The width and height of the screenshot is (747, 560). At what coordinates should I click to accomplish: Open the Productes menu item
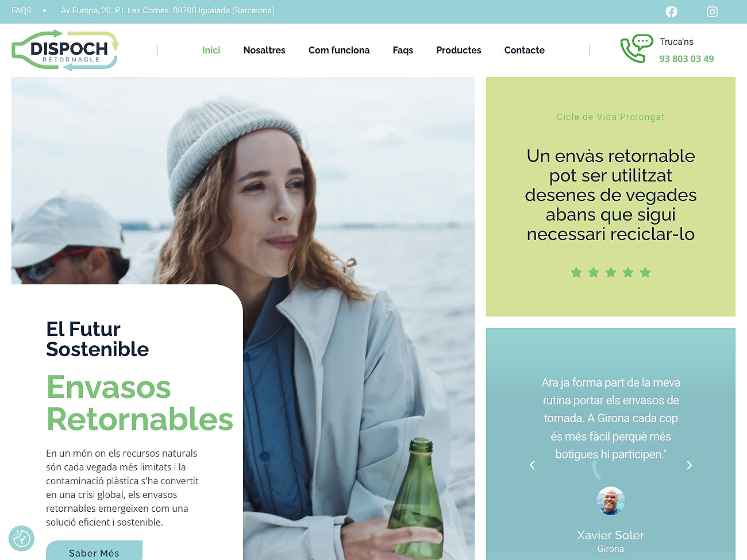[x=459, y=50]
